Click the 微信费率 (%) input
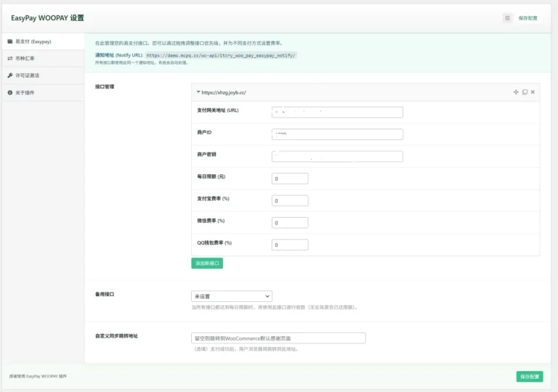Image resolution: width=558 pixels, height=392 pixels. (290, 223)
